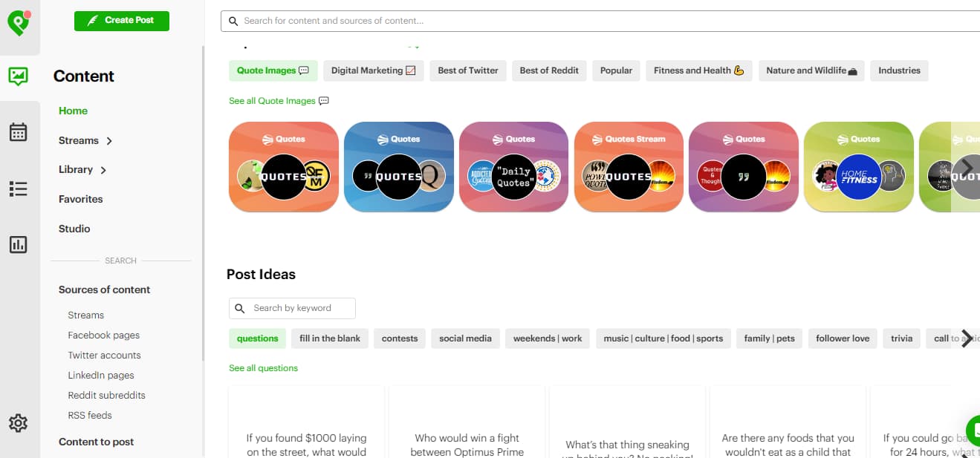Toggle the family | pets filter chip
The height and width of the screenshot is (458, 980).
click(769, 338)
